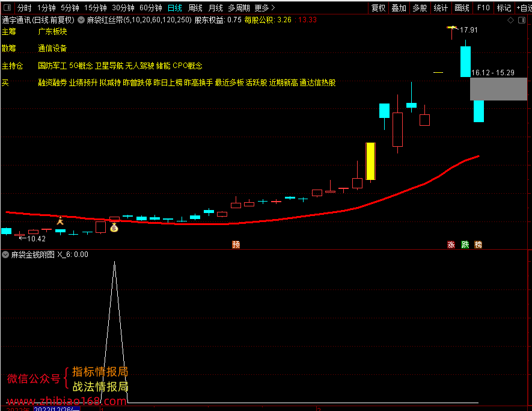Viewport: 532px width, 411px height.
Task: Click the 卫星导航 concept tag
Action: pyautogui.click(x=109, y=66)
